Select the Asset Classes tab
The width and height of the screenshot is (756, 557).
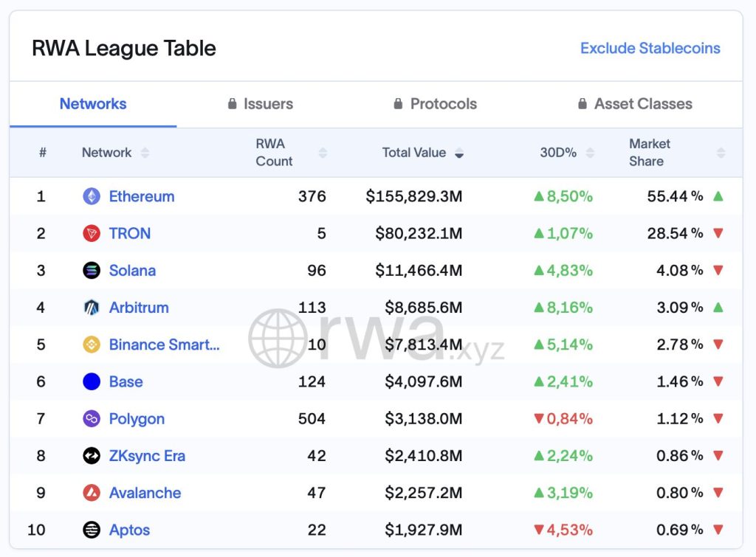[x=635, y=104]
